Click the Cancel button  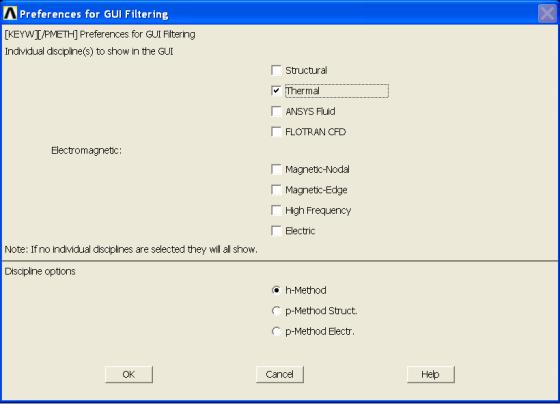pyautogui.click(x=280, y=374)
